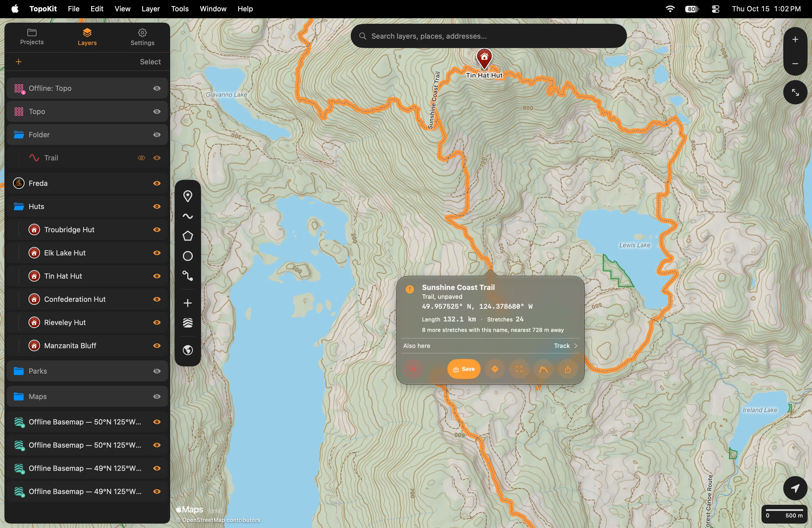
Task: Select the waypoint pin tool
Action: pyautogui.click(x=188, y=196)
